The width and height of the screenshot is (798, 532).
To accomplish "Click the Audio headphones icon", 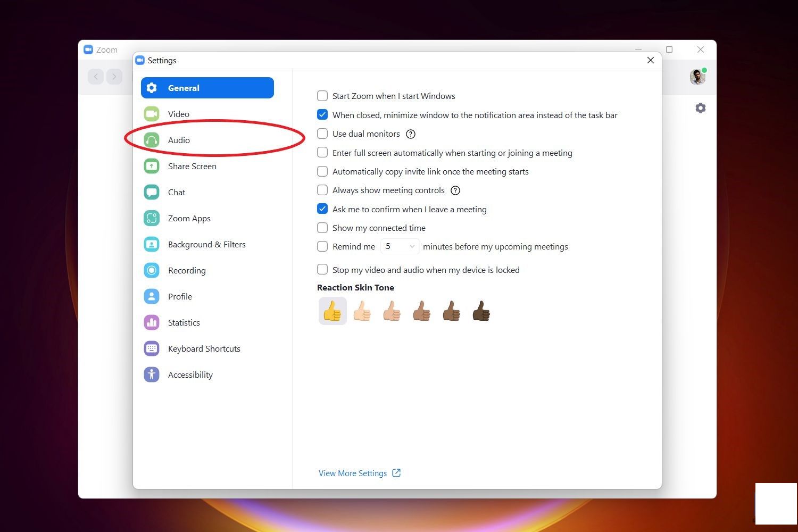I will click(x=152, y=140).
